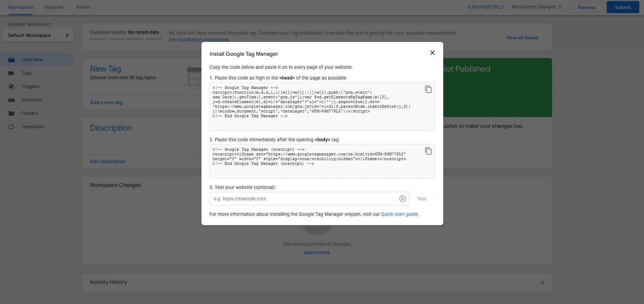
Task: Open the Admin tab
Action: (83, 7)
